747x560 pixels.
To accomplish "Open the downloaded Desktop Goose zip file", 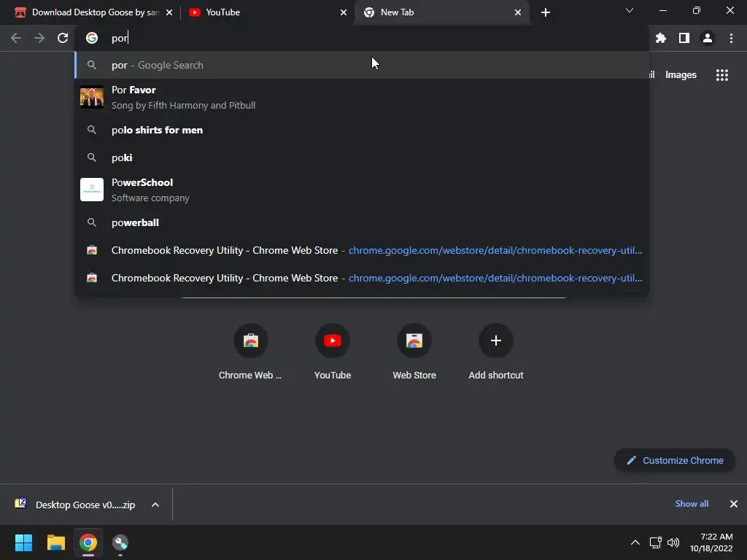I will coord(76,505).
